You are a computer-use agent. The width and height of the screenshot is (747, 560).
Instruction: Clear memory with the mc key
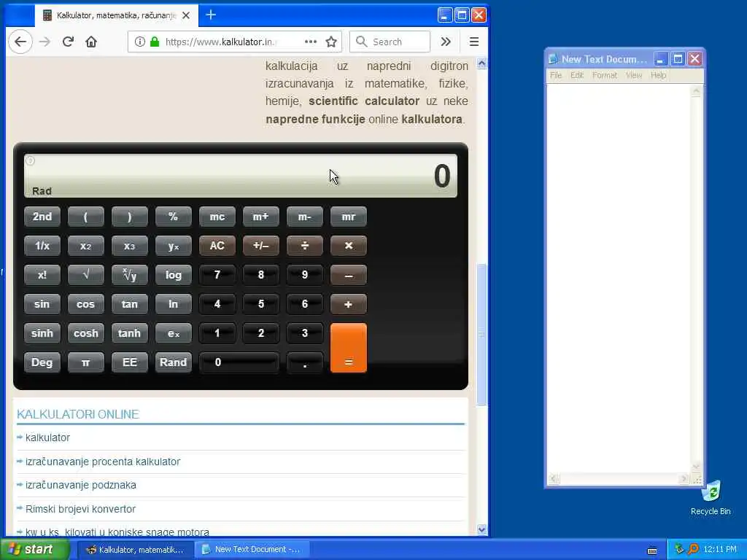pyautogui.click(x=217, y=217)
